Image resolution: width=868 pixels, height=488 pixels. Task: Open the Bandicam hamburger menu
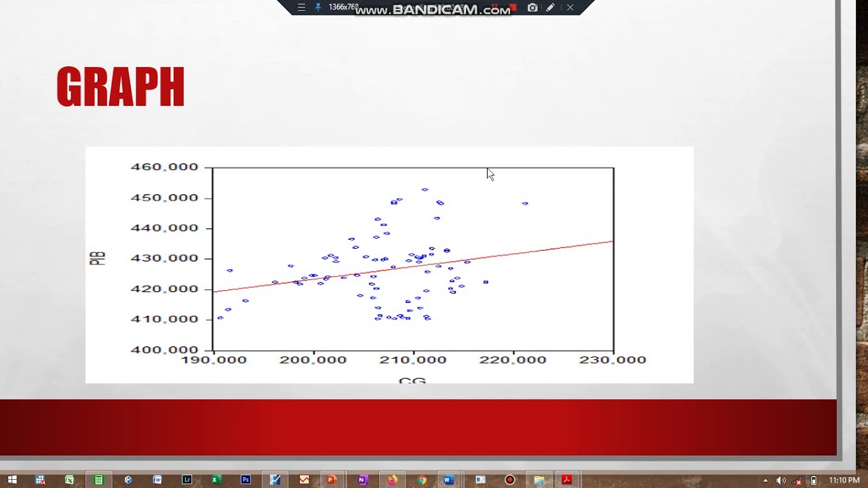point(301,7)
